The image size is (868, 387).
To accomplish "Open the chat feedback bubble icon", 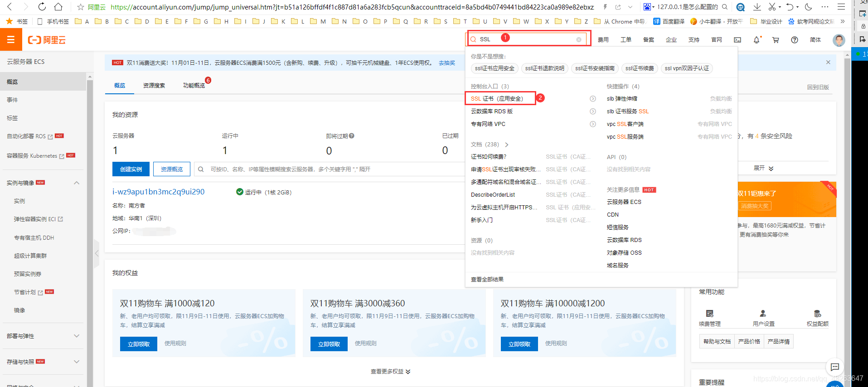I will [835, 367].
